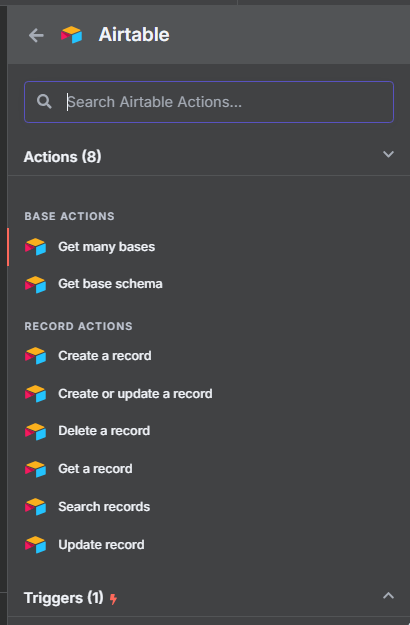Image resolution: width=410 pixels, height=625 pixels.
Task: Click icon beside Get many bases
Action: tap(35, 247)
